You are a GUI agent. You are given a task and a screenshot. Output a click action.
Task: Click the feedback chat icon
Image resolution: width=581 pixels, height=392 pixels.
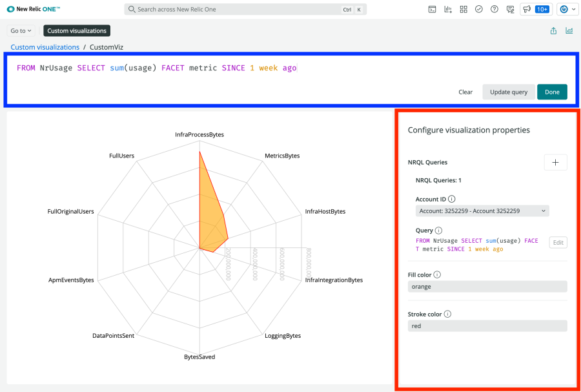pyautogui.click(x=511, y=10)
